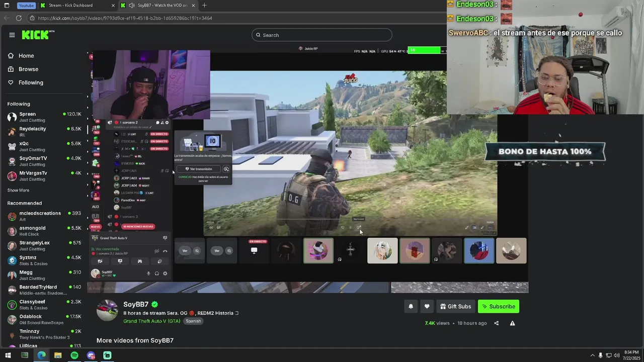This screenshot has width=644, height=362.
Task: Open File Explorer from the taskbar
Action: coord(58,355)
